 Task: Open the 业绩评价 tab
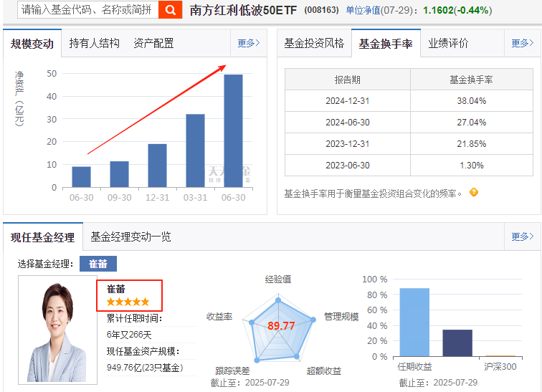point(448,43)
